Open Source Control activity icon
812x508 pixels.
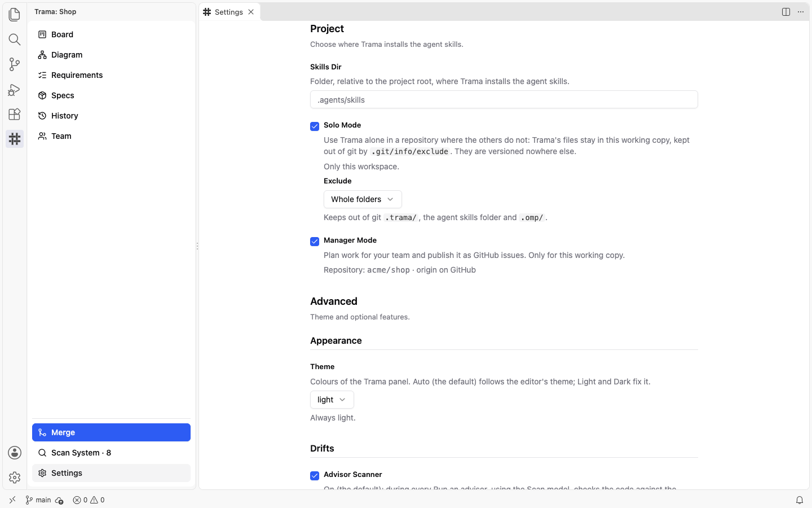[15, 64]
